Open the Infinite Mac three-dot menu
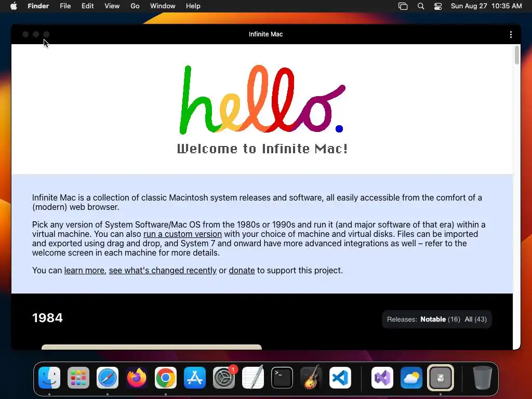The height and width of the screenshot is (399, 532). pyautogui.click(x=511, y=35)
